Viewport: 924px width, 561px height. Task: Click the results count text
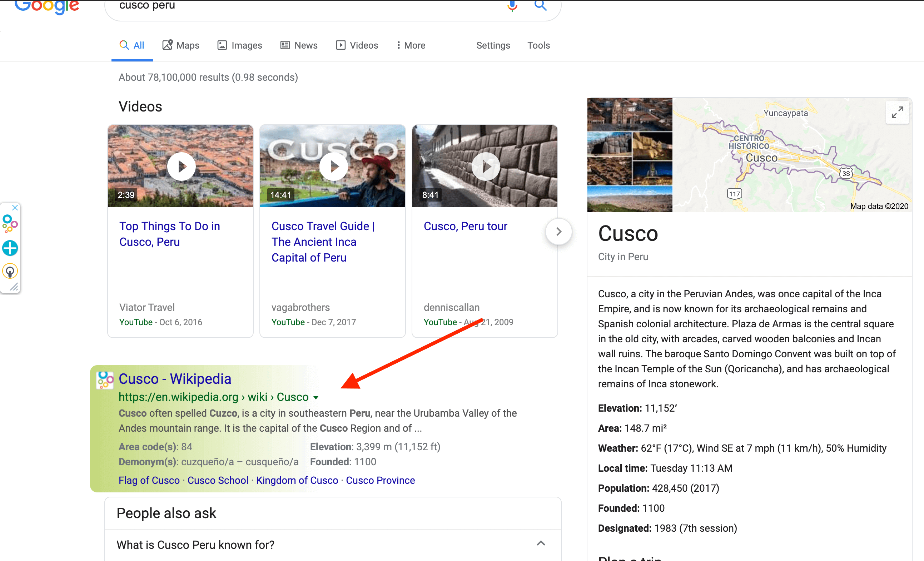[208, 77]
